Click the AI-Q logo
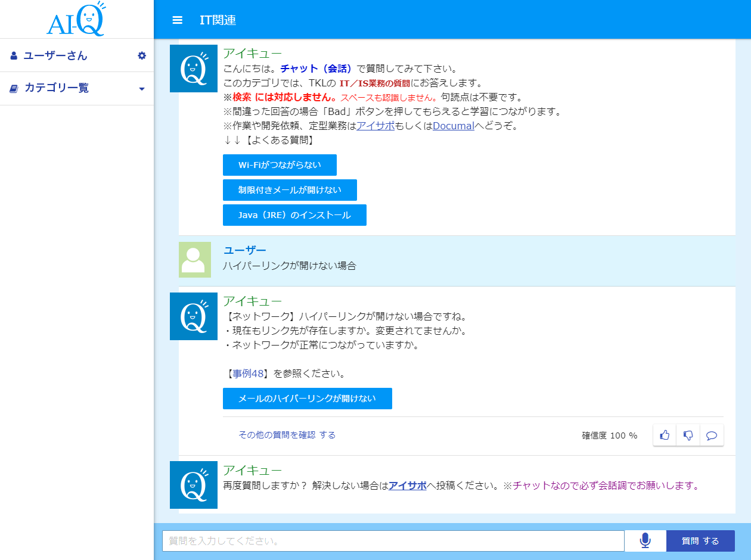 tap(76, 19)
